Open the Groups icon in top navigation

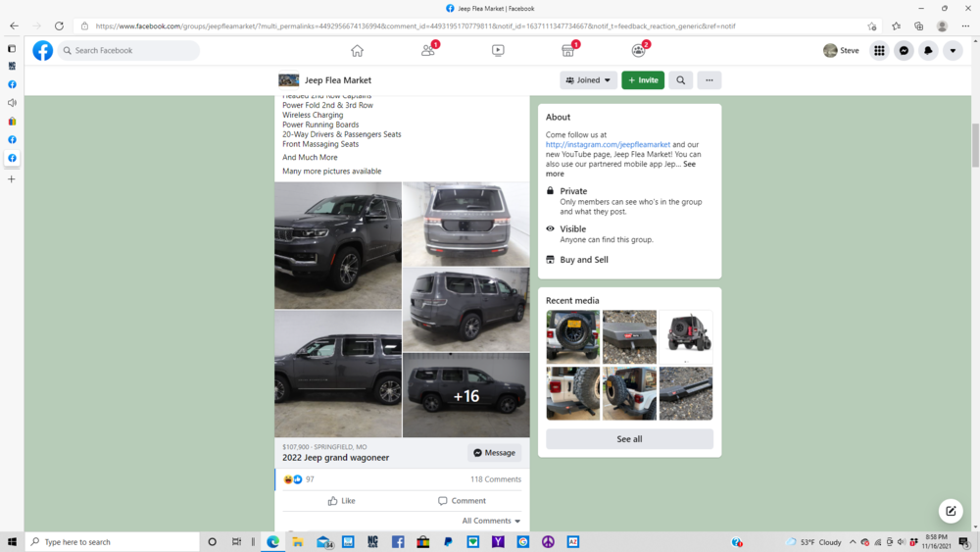pyautogui.click(x=639, y=50)
